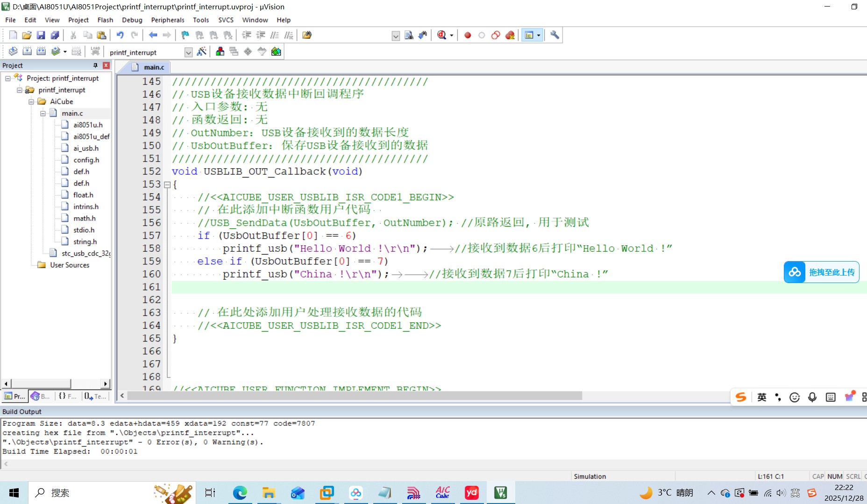
Task: Open the Peripherals menu
Action: tap(167, 20)
